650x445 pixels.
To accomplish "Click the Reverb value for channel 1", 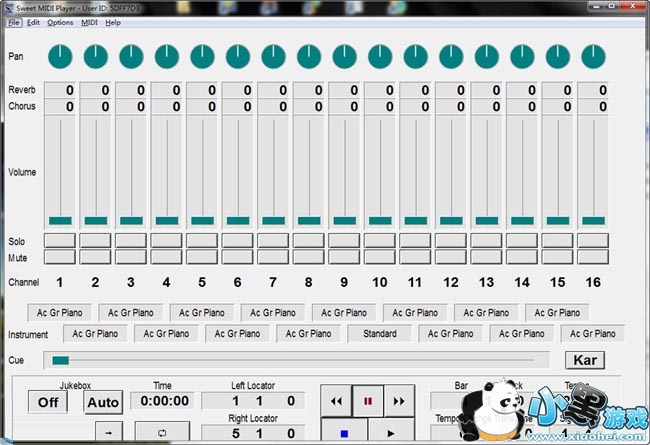I will 60,90.
